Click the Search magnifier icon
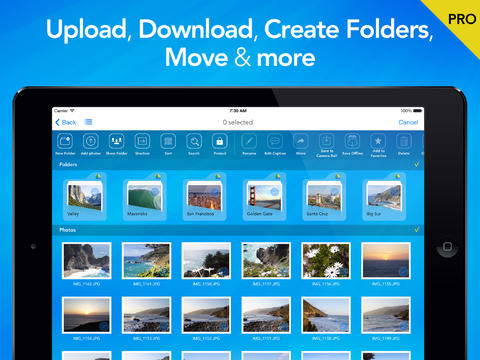 194,141
